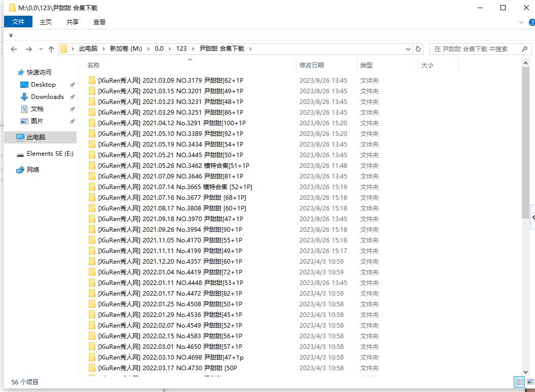The image size is (535, 392).
Task: Sort by 名称 column header
Action: [93, 65]
